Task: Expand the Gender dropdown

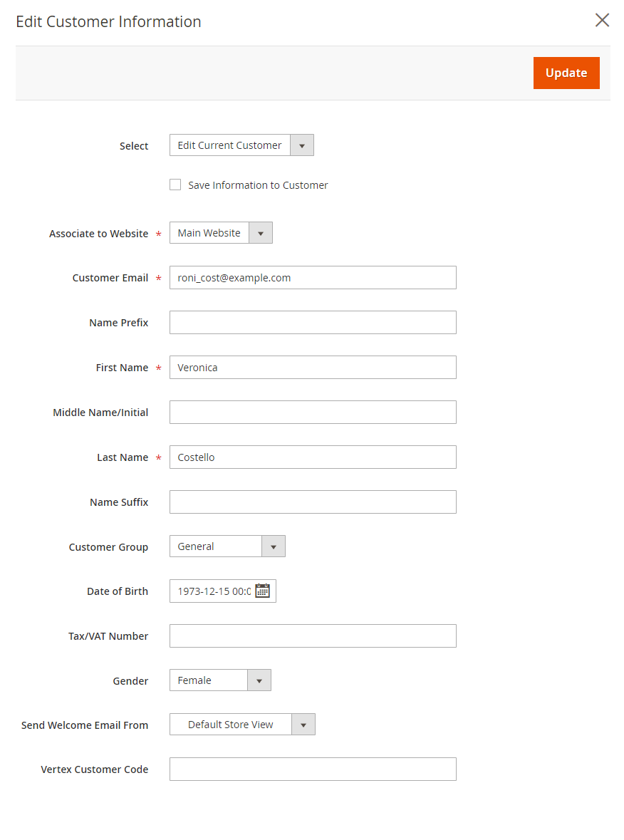Action: click(220, 680)
